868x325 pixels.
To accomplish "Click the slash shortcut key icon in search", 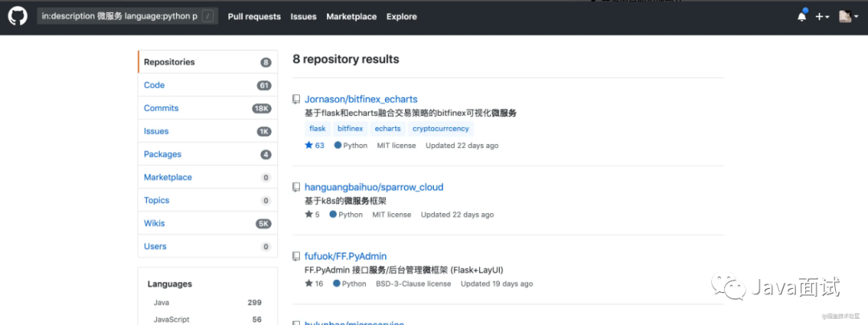I will [207, 17].
